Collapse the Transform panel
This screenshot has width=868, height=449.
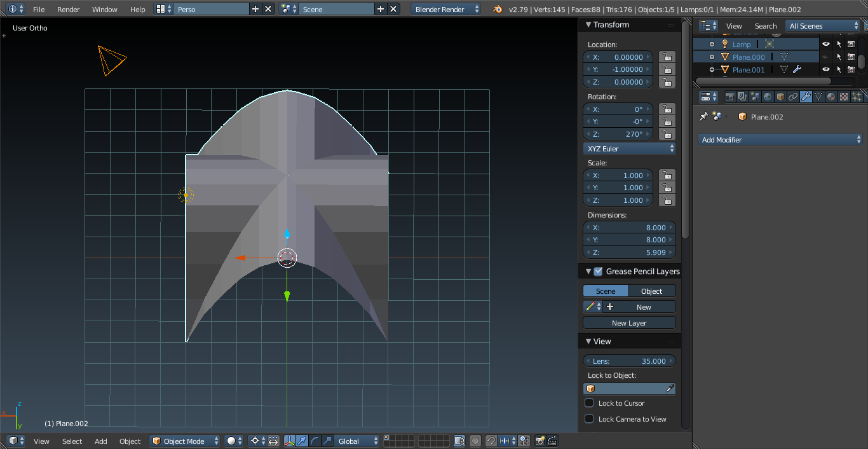click(588, 25)
